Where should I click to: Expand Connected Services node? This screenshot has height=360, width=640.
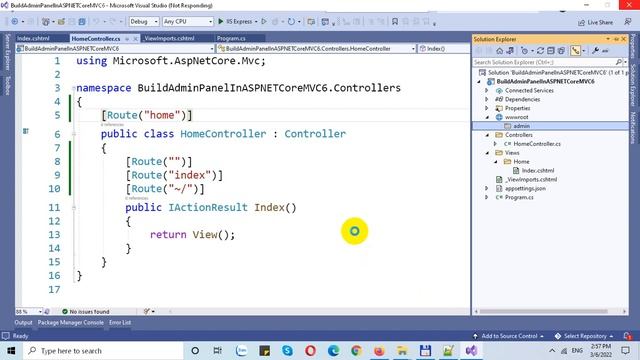487,91
